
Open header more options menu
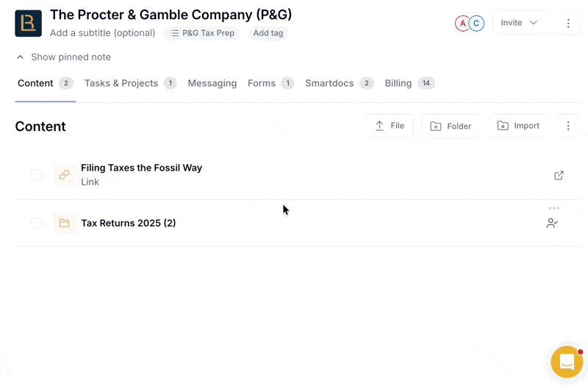point(568,24)
